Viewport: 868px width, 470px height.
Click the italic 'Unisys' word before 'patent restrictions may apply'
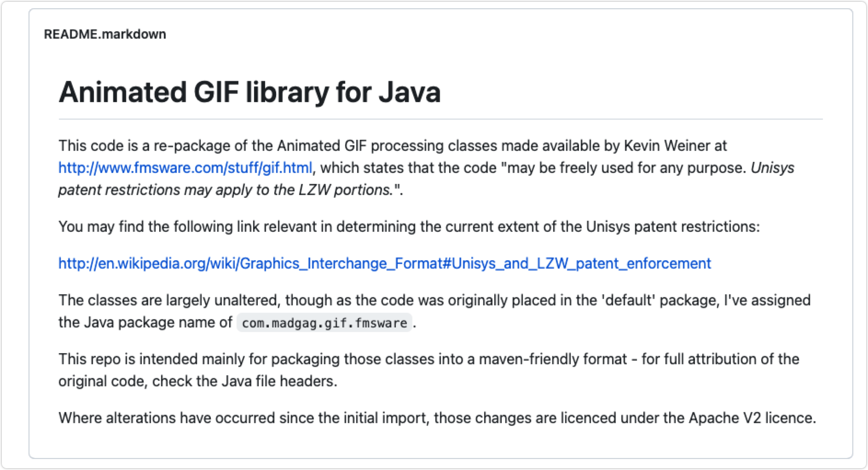click(772, 168)
